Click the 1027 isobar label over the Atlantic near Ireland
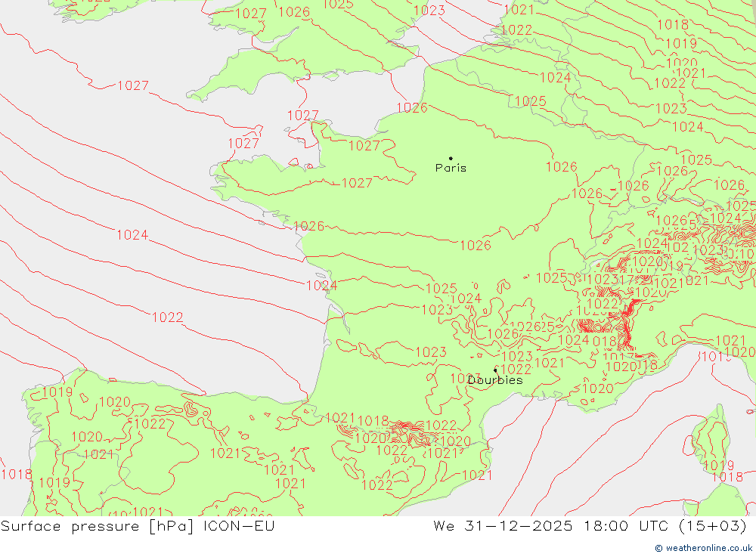 click(133, 85)
